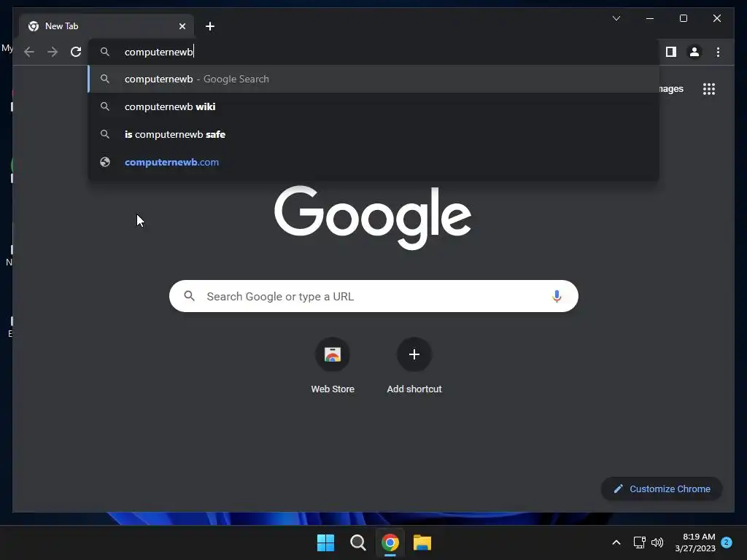The image size is (747, 560).
Task: Click the network status tray icon
Action: [x=639, y=542]
